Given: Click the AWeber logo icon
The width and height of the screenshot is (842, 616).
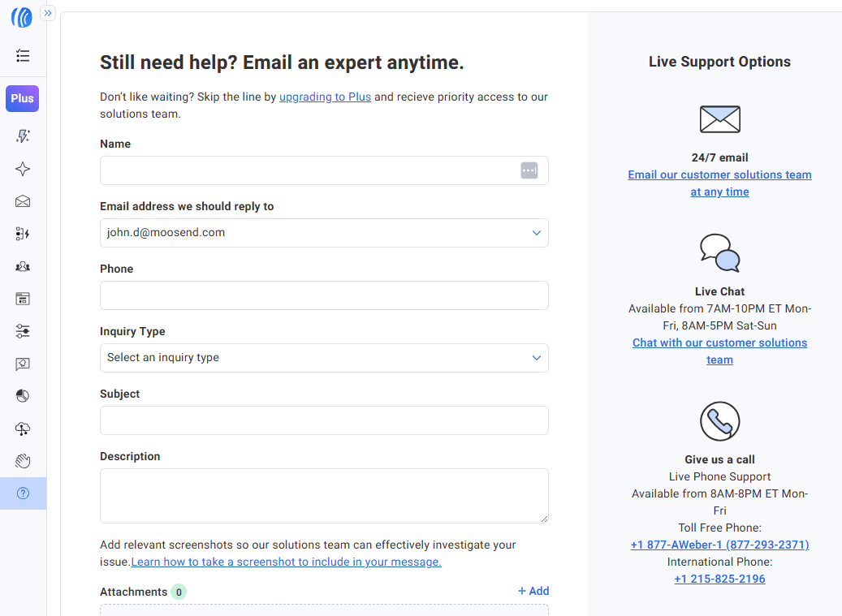Looking at the screenshot, I should [22, 17].
